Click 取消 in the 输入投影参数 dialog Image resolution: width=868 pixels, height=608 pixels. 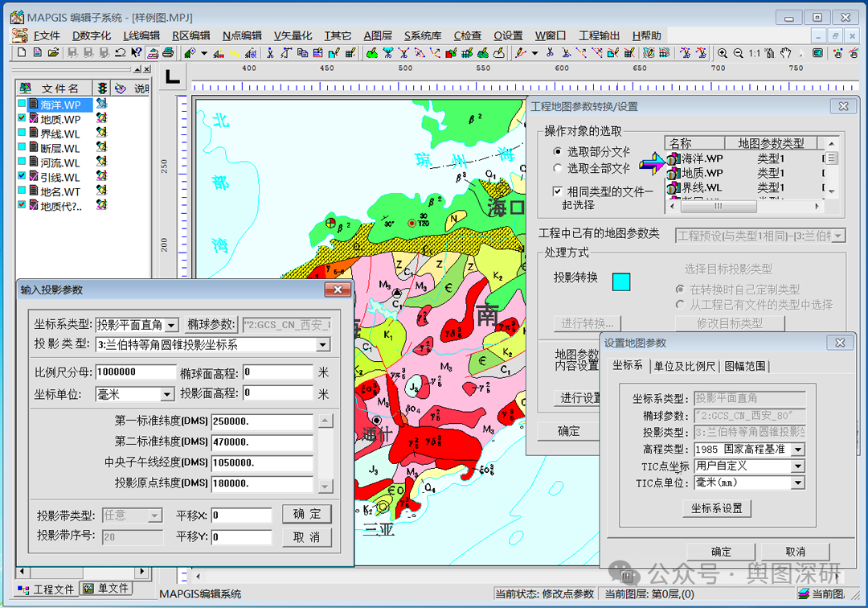click(306, 536)
